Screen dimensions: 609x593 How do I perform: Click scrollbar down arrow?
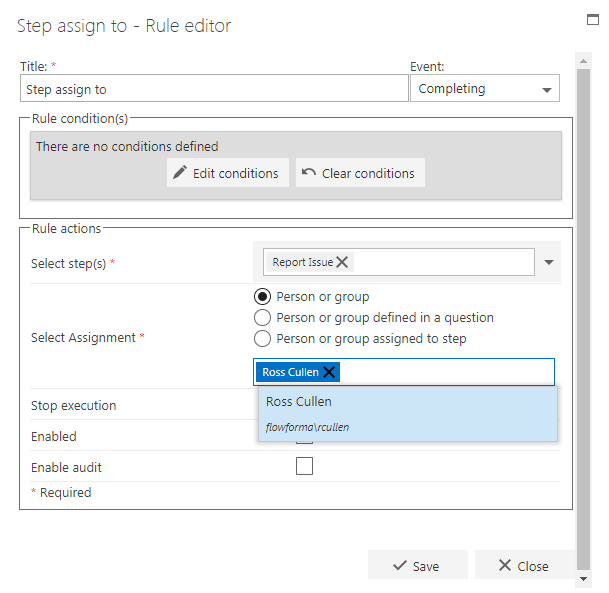[x=583, y=579]
